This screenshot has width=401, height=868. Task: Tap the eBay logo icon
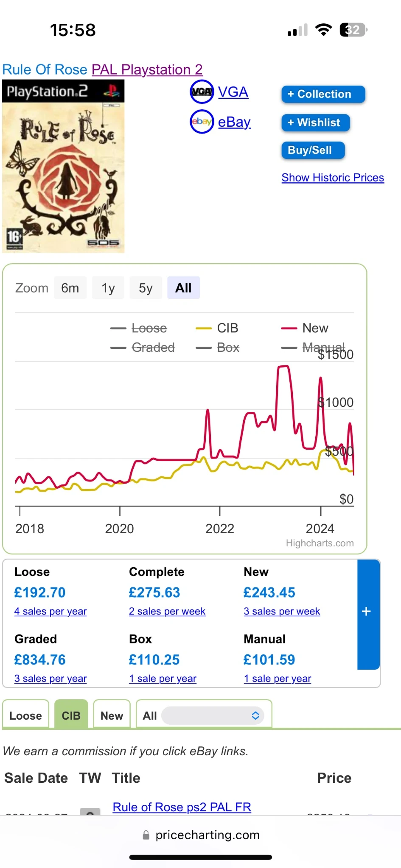(x=202, y=122)
